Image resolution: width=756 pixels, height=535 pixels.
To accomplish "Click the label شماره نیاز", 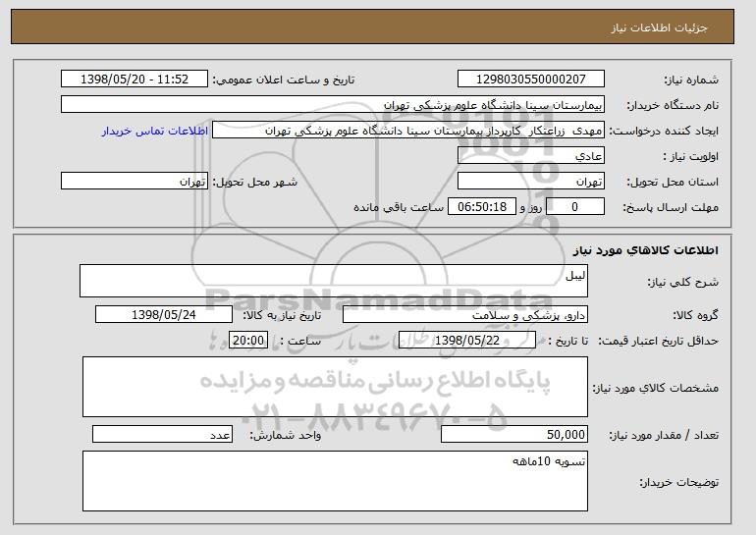I will point(691,80).
